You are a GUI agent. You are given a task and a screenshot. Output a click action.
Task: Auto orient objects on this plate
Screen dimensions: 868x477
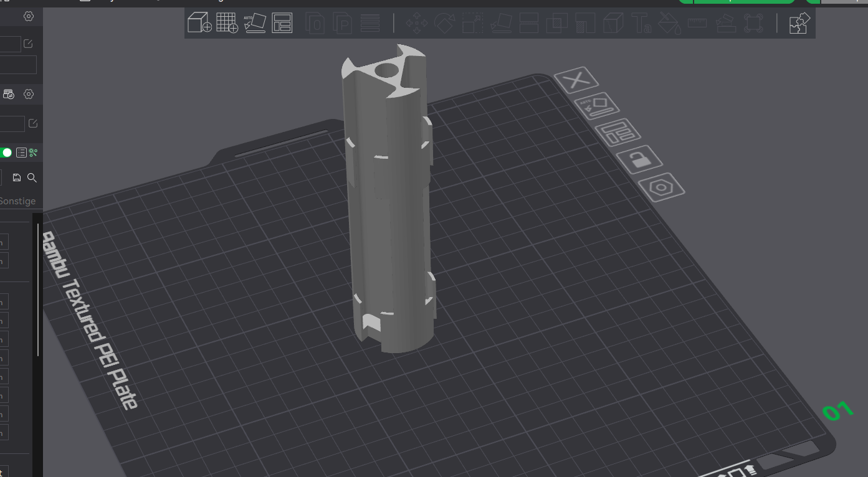click(596, 106)
